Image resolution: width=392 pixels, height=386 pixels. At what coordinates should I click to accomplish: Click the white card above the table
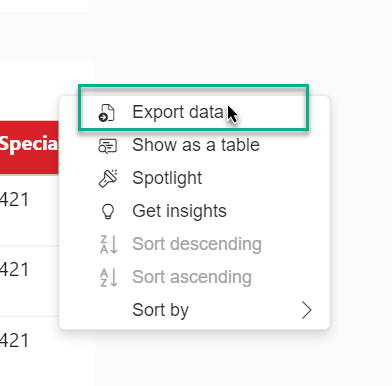click(x=43, y=6)
